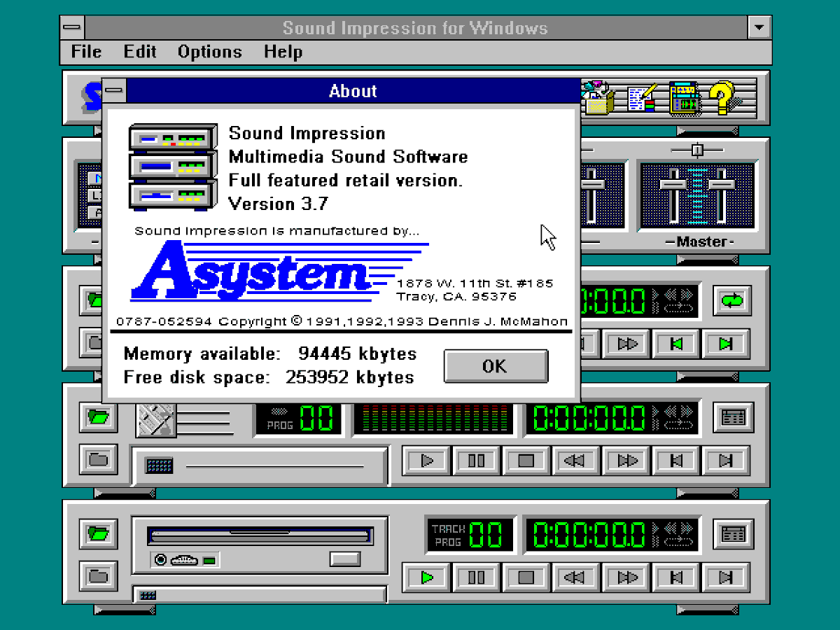
Task: Click the CD deck volume knob
Action: point(184,560)
